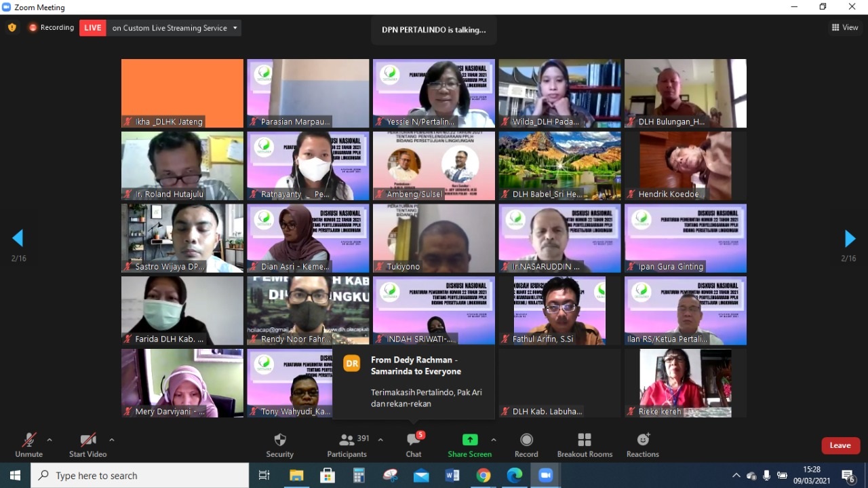Screen dimensions: 868x488
Task: Open the Custom Live Streaming Service dropdown
Action: coord(235,28)
